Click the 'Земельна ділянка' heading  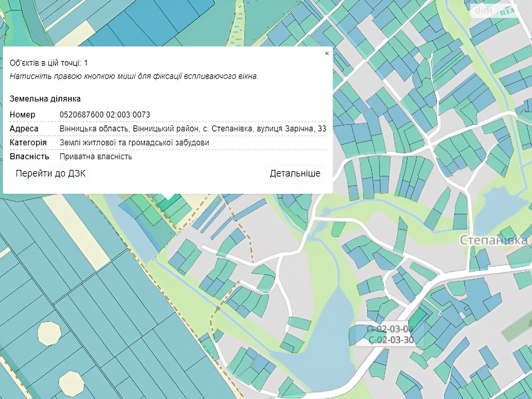(x=45, y=99)
